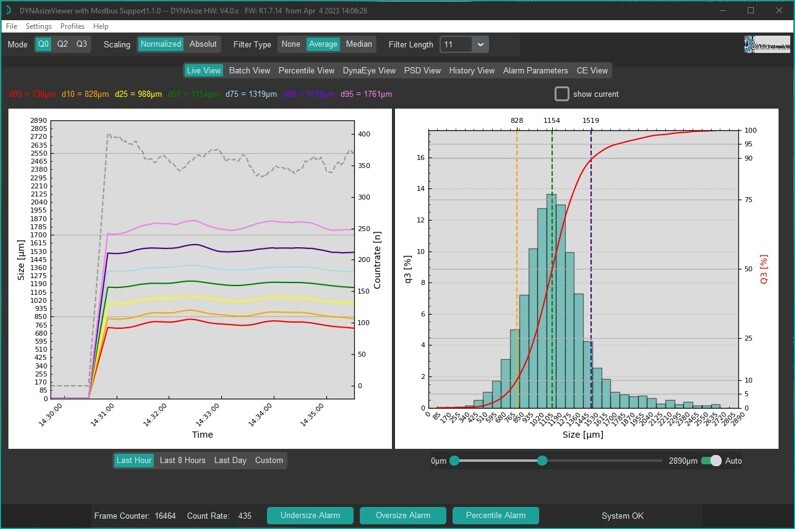The image size is (795, 529).
Task: Select Q3 mode
Action: pos(82,44)
